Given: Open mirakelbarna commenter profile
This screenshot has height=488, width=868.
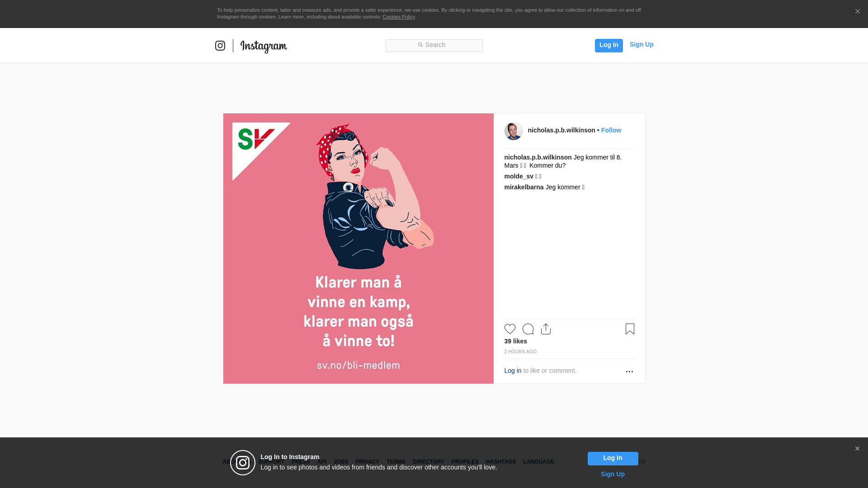Looking at the screenshot, I should point(524,187).
